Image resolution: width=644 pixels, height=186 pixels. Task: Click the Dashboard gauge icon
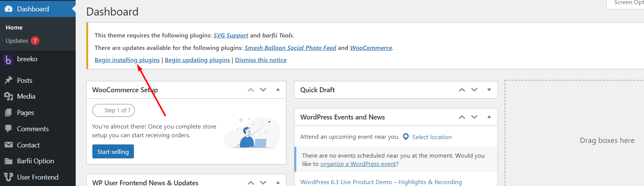point(8,9)
